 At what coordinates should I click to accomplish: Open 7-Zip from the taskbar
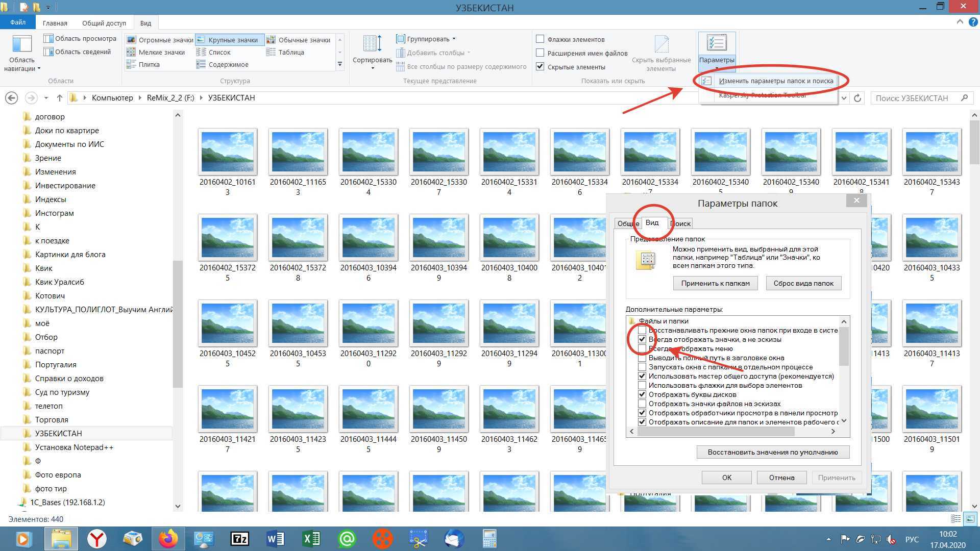(239, 539)
